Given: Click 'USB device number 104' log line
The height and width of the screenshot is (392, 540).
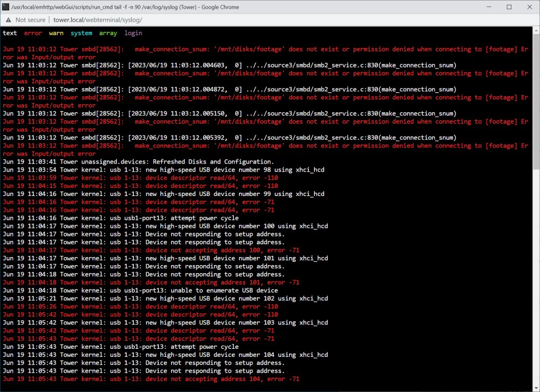Looking at the screenshot, I should coord(165,354).
